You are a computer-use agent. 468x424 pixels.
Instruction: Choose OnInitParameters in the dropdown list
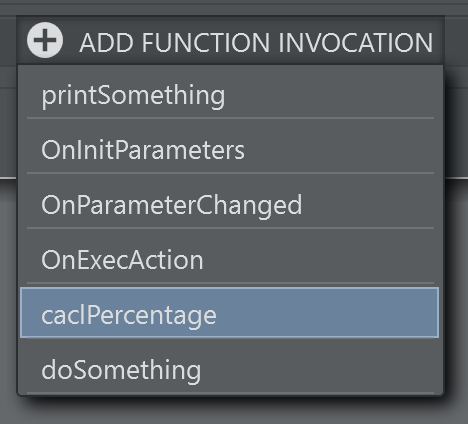tap(230, 150)
